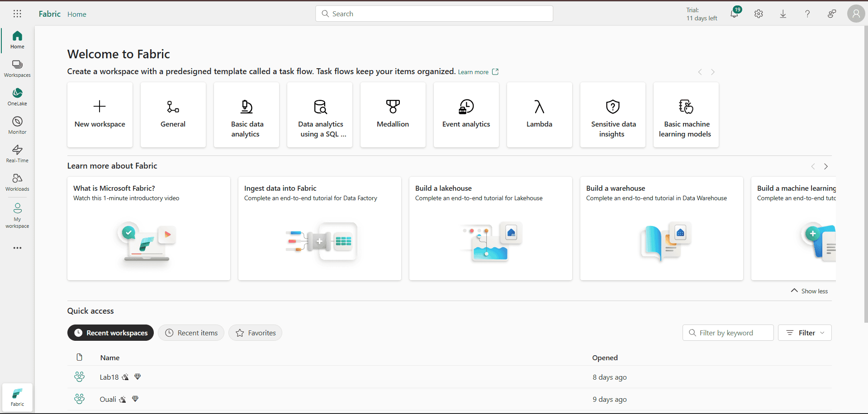Viewport: 868px width, 414px height.
Task: Show Favorites in Quick access
Action: pyautogui.click(x=255, y=333)
